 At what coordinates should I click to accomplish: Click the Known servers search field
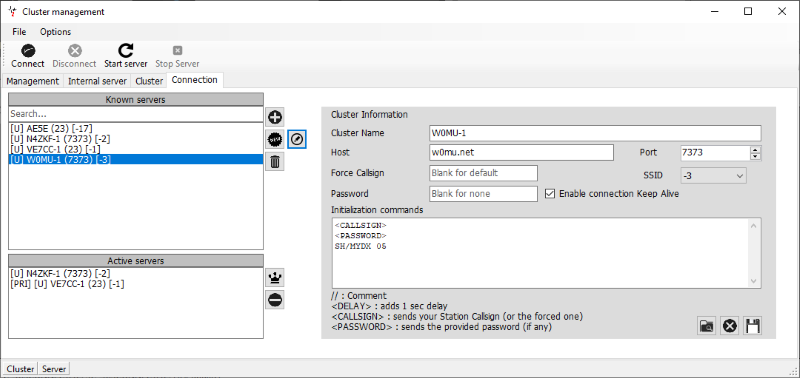coord(136,114)
